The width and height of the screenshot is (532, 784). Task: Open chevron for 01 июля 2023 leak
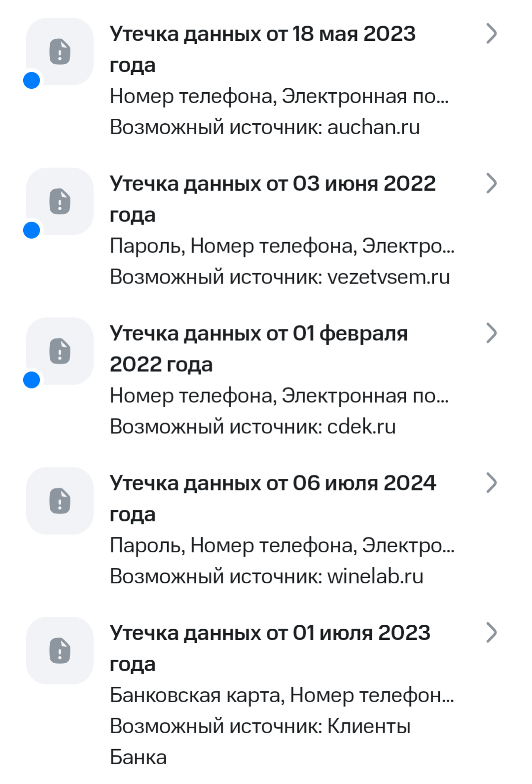[x=491, y=633]
